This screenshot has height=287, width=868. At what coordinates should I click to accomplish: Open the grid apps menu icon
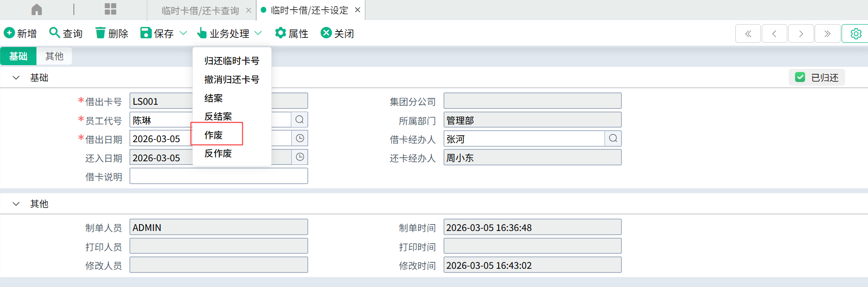(x=110, y=10)
